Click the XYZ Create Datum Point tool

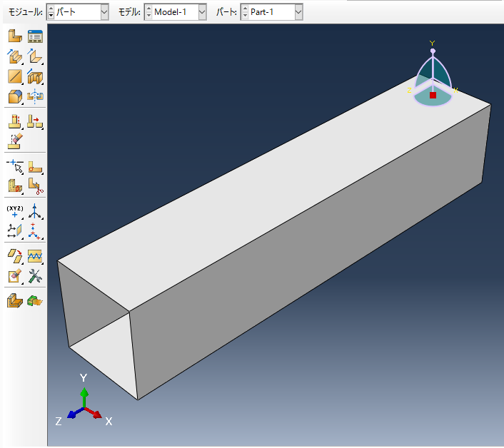click(14, 210)
